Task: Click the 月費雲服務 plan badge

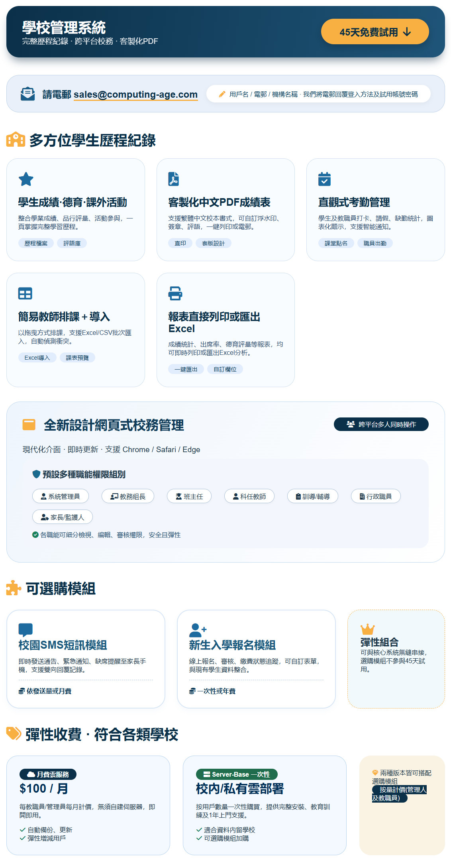Action: click(48, 774)
